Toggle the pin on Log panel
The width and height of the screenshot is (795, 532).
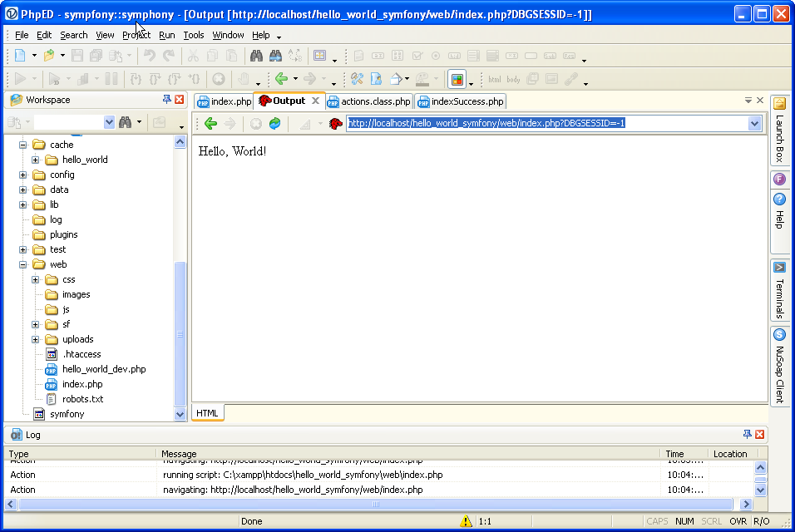tap(747, 435)
